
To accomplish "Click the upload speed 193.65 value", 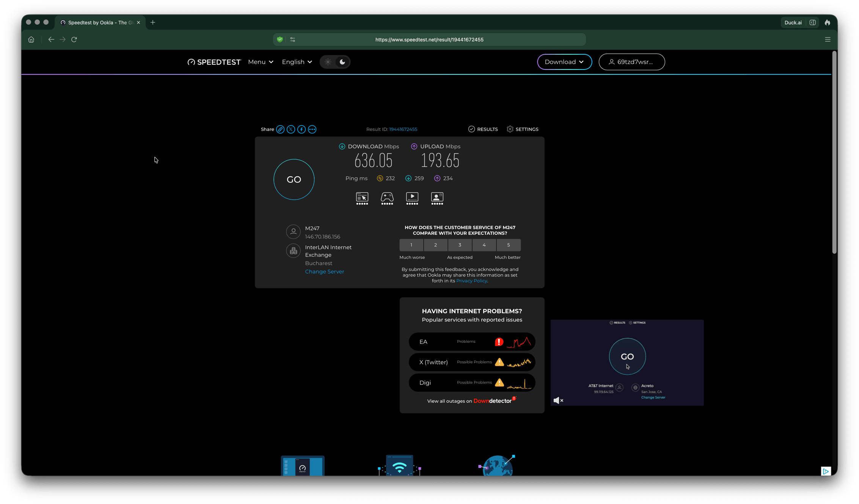I will tap(440, 161).
